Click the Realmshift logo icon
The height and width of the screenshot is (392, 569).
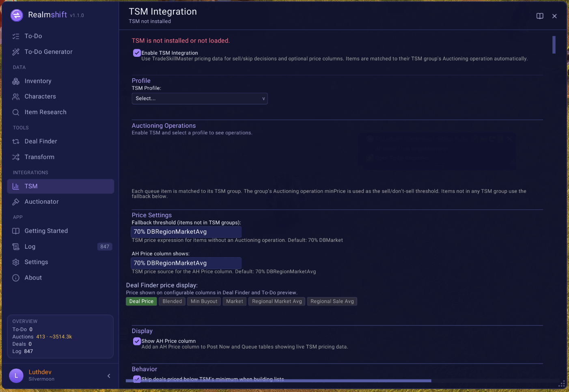17,15
